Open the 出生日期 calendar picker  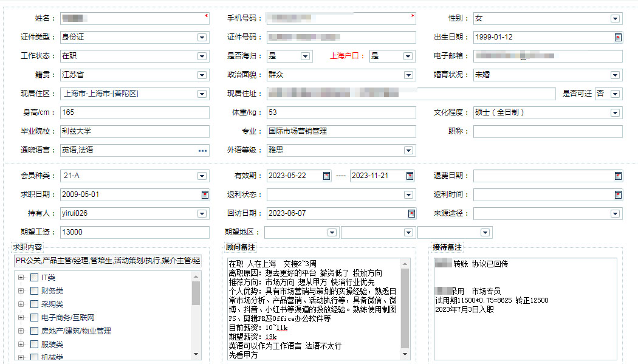pos(618,38)
